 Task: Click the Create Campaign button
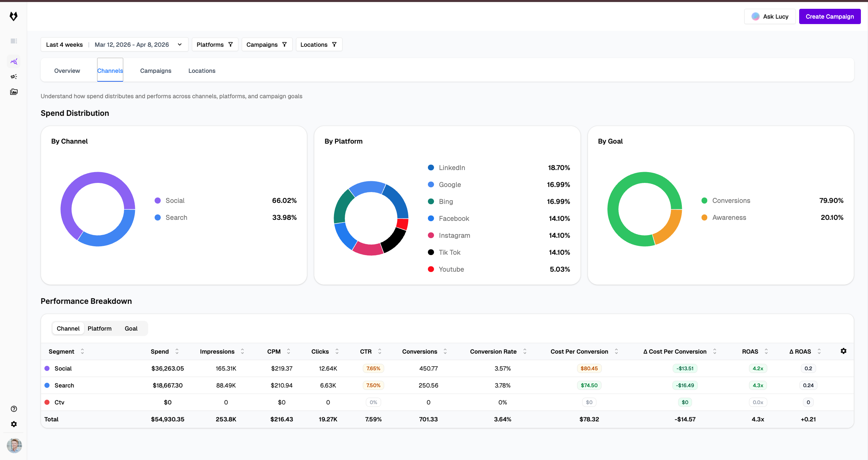(x=830, y=16)
